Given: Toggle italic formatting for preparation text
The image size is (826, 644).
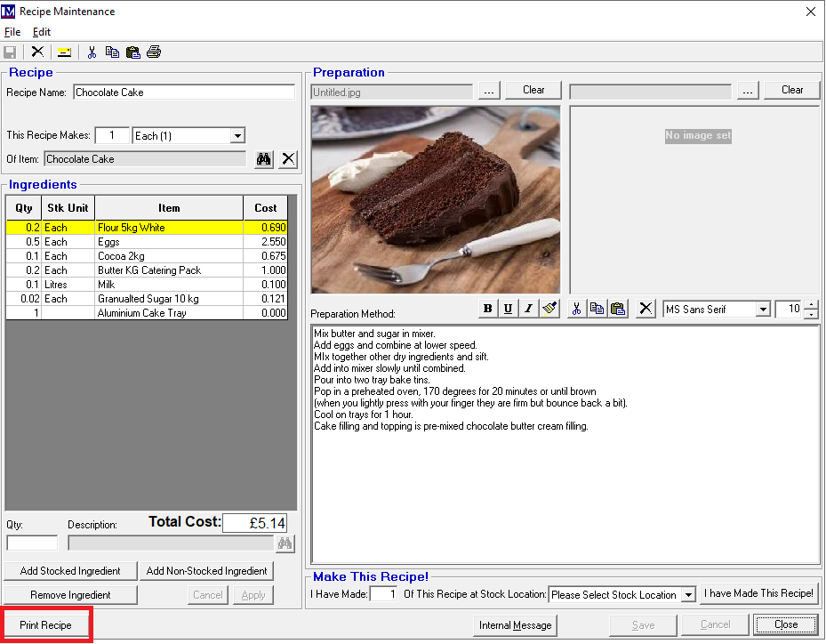Looking at the screenshot, I should pos(528,309).
